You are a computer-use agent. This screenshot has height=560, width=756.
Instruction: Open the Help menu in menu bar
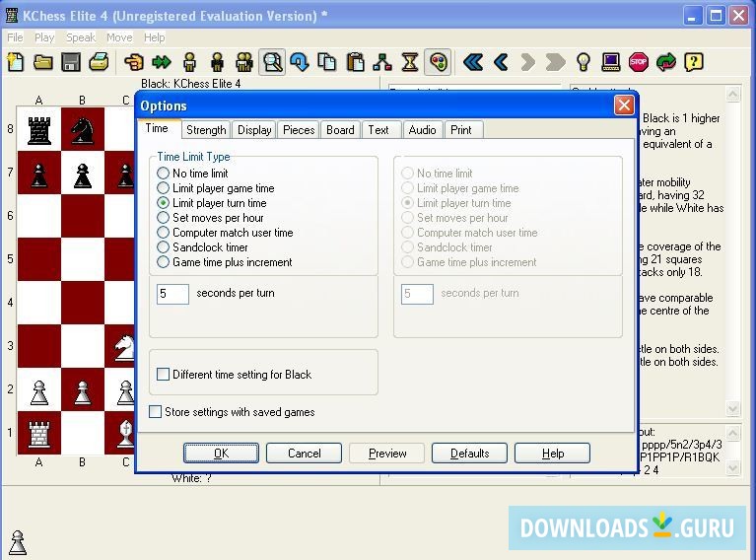(x=155, y=37)
